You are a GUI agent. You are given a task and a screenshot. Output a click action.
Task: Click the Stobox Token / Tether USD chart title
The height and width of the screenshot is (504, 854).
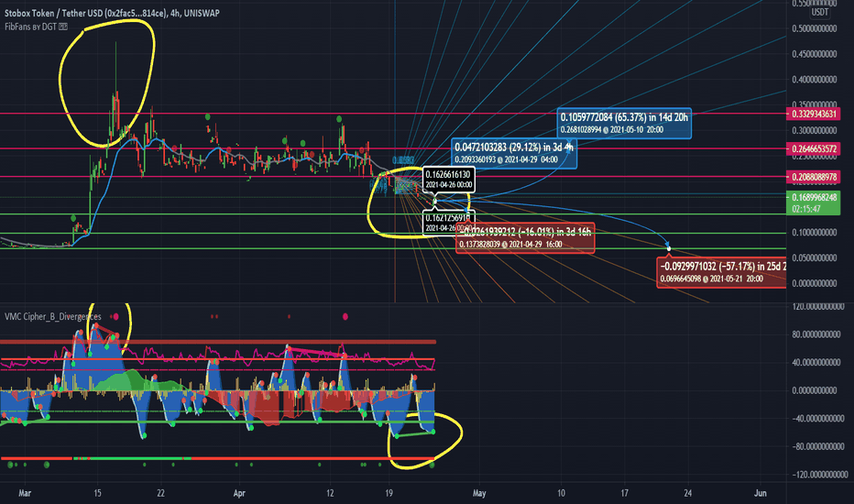(x=112, y=13)
